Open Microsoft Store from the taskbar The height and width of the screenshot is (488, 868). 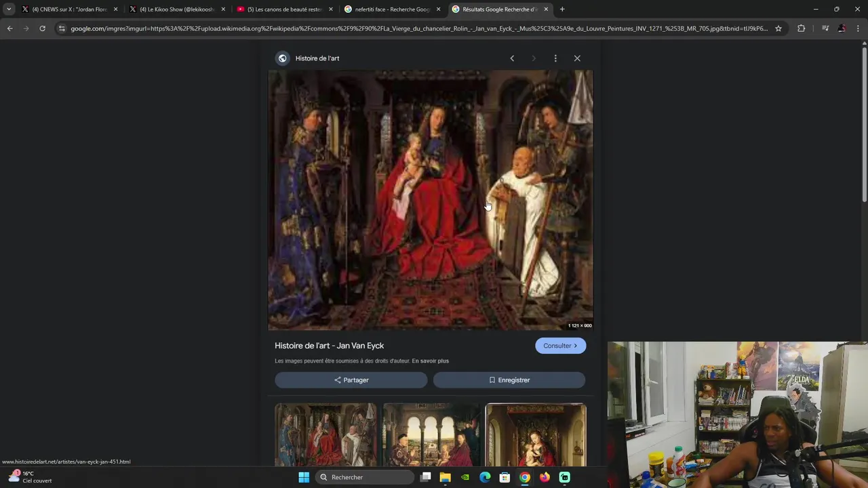[505, 477]
